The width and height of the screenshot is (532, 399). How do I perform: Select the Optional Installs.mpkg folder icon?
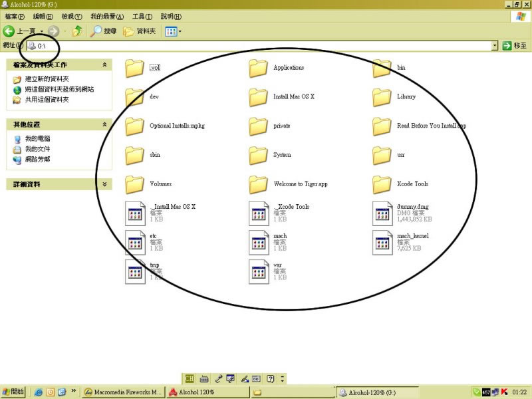(x=134, y=126)
